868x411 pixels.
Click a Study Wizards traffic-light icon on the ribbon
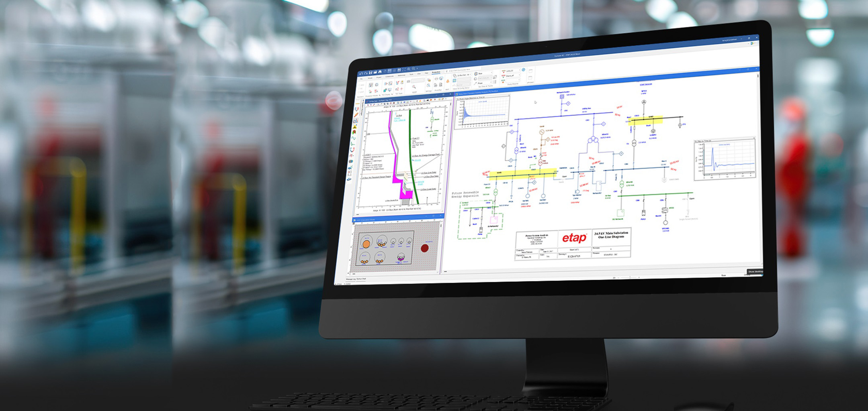pos(504,71)
